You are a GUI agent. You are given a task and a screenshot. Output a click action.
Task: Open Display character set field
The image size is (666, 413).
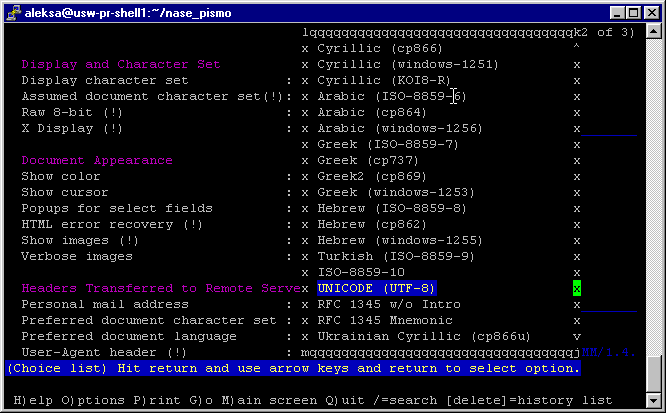coord(104,80)
